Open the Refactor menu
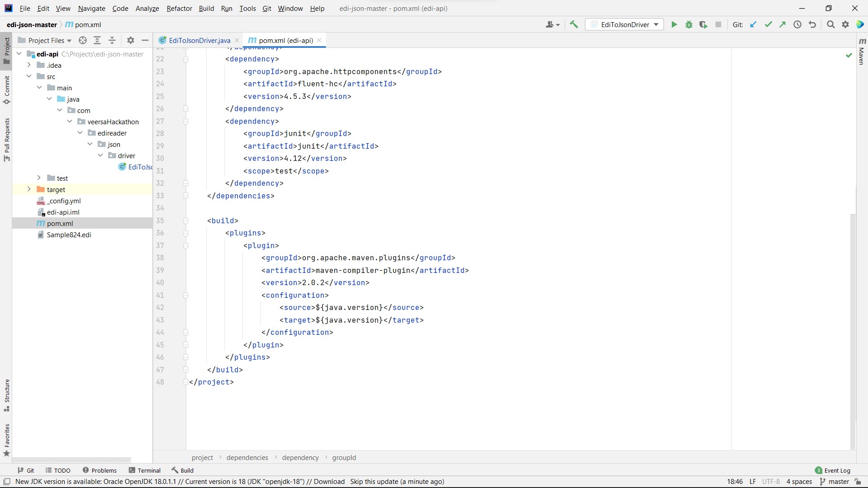The height and width of the screenshot is (488, 868). 179,8
